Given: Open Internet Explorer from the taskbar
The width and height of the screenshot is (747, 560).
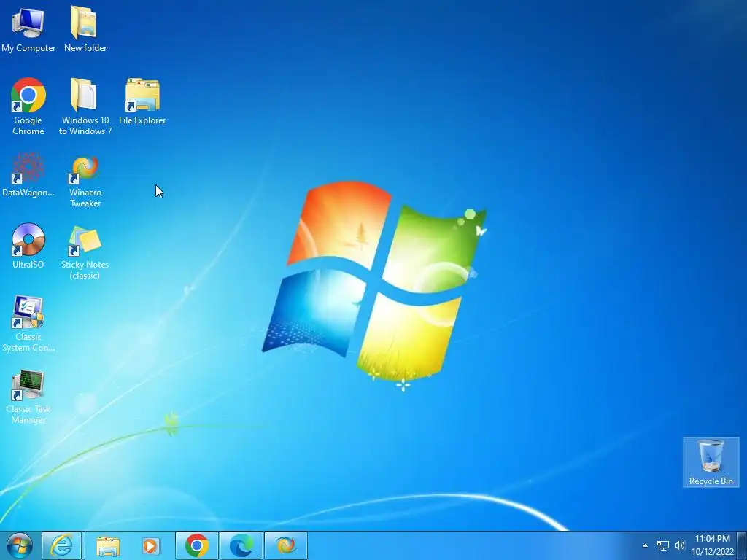Looking at the screenshot, I should pos(62,545).
